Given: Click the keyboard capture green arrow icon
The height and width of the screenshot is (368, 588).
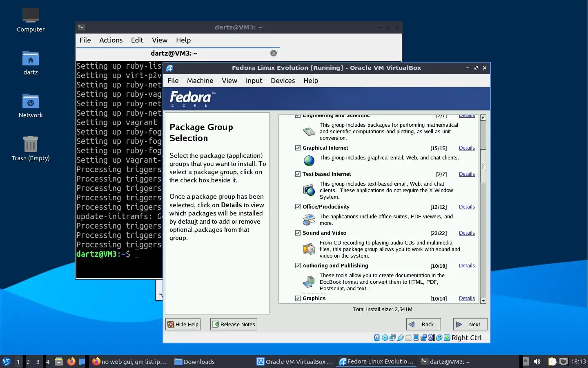Looking at the screenshot, I should [447, 338].
